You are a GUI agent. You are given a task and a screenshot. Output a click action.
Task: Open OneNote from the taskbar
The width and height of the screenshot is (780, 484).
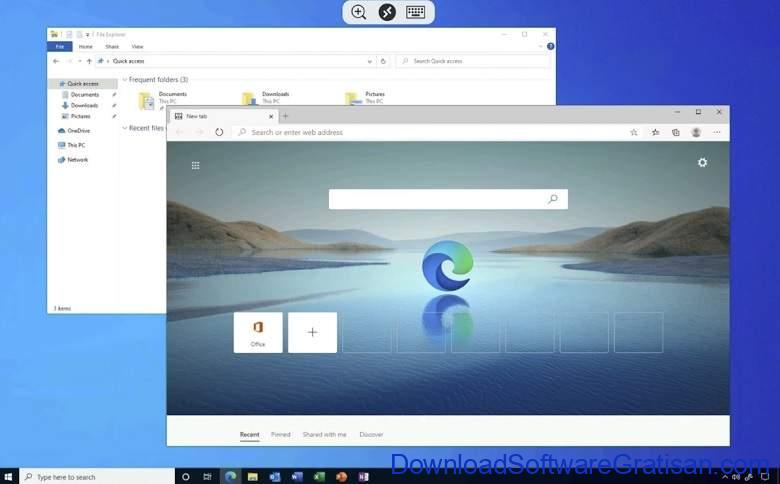pos(363,477)
